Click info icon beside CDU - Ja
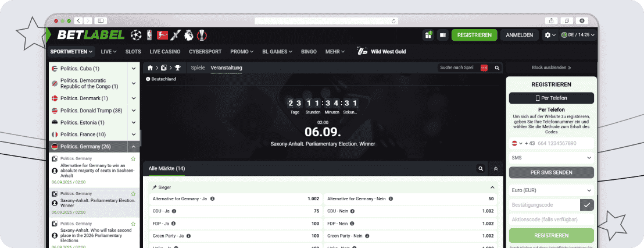The width and height of the screenshot is (644, 248). click(x=174, y=211)
